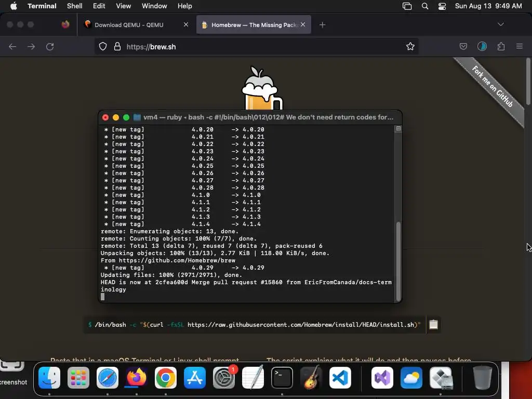Open GarageBand from the Dock

pos(311,378)
